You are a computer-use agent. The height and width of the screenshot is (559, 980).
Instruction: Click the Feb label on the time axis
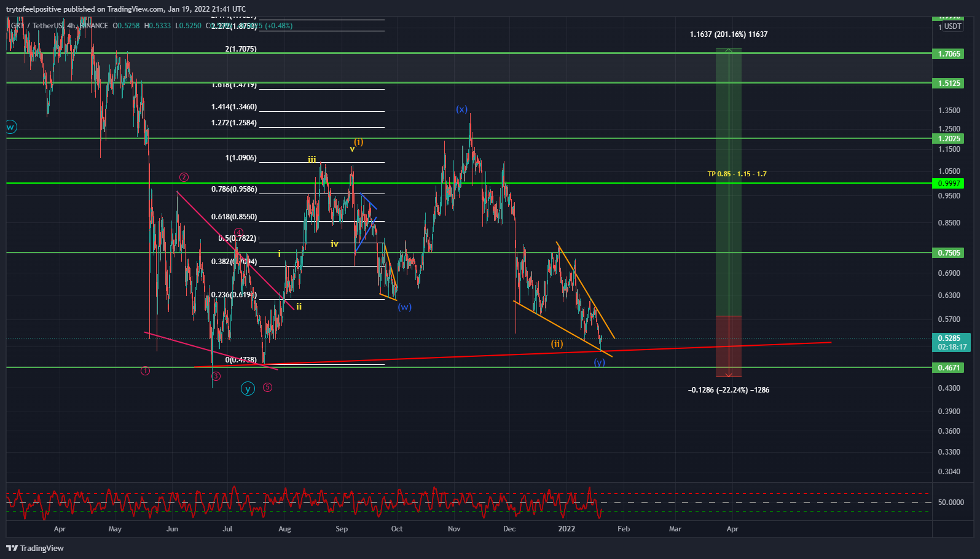624,529
